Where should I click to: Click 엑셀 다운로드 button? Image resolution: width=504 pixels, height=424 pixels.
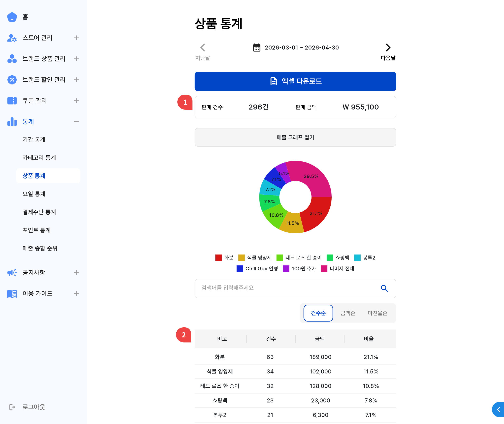295,81
